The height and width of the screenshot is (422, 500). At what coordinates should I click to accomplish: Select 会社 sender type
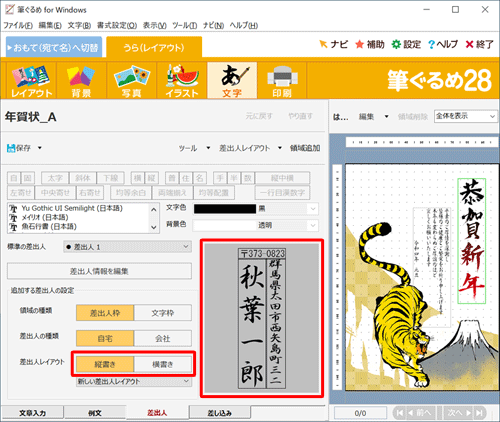pyautogui.click(x=163, y=339)
